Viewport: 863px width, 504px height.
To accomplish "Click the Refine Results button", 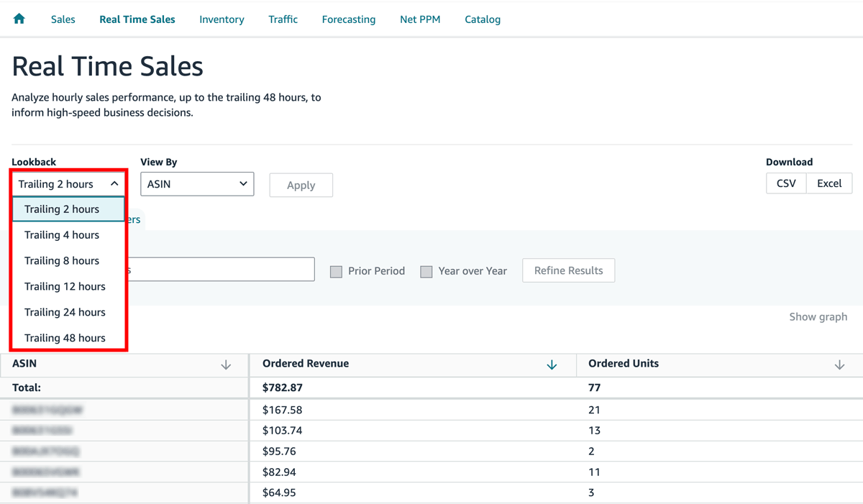I will (x=569, y=270).
